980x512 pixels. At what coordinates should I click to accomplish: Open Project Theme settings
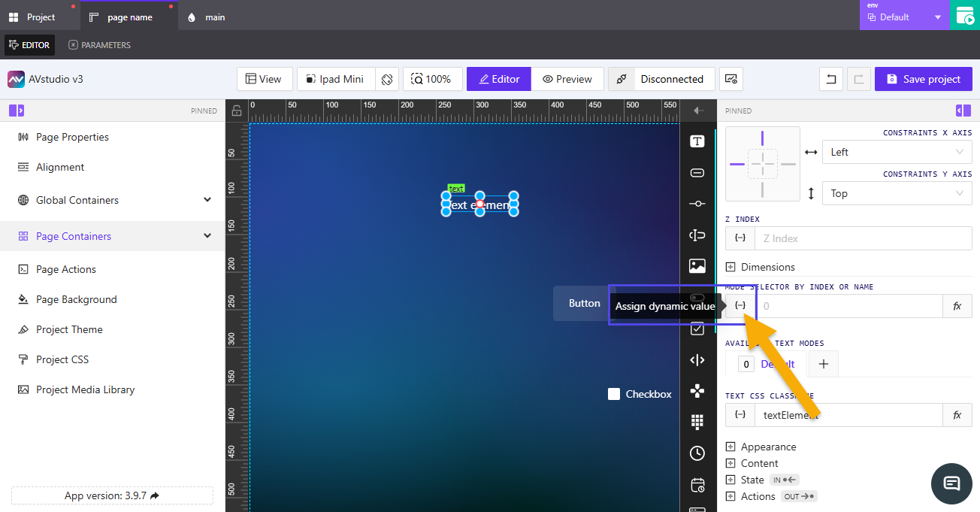[69, 329]
